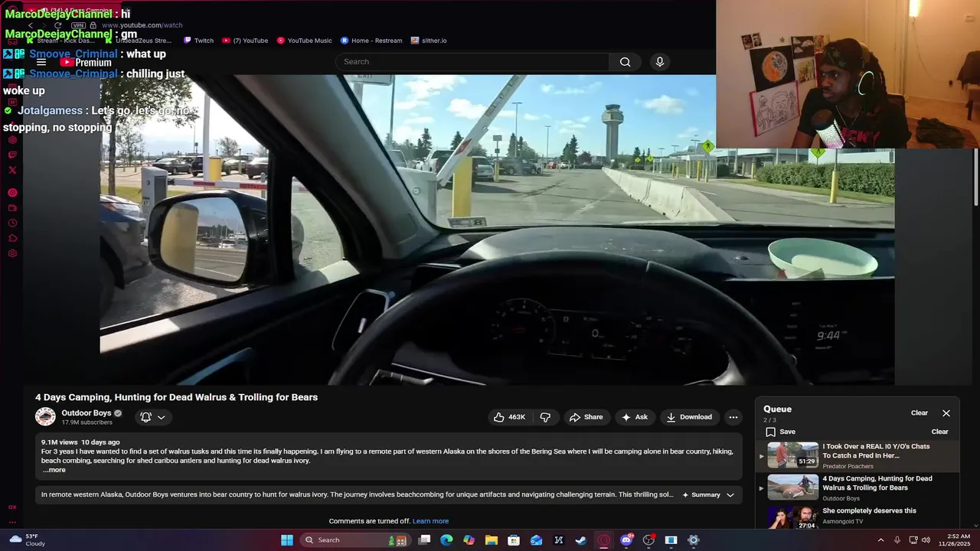Screen dimensions: 980x551
Task: Click the Share button
Action: point(586,417)
